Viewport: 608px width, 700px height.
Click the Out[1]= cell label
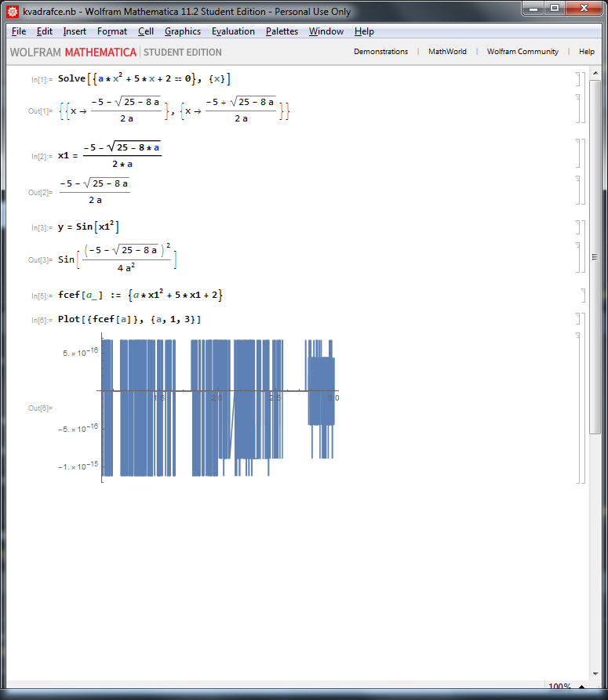40,111
